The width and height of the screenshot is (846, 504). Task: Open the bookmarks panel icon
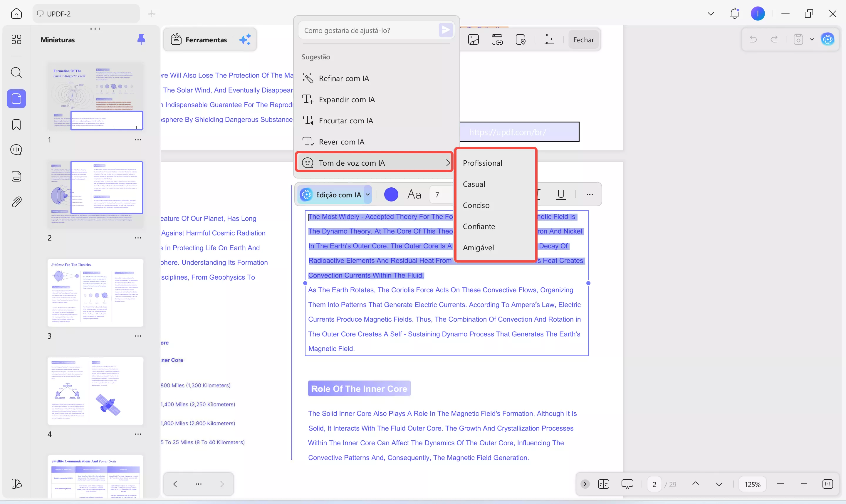pyautogui.click(x=16, y=124)
